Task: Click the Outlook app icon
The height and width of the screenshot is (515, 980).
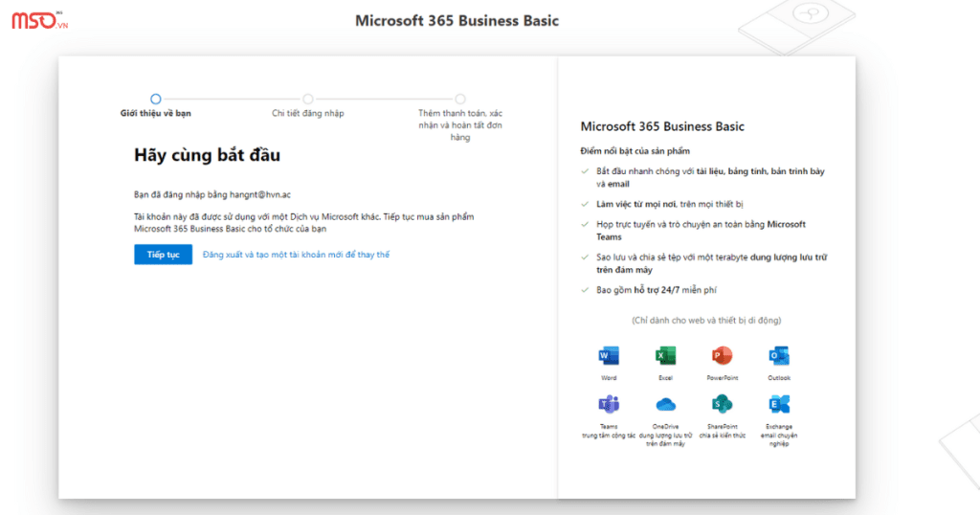Action: (x=779, y=356)
